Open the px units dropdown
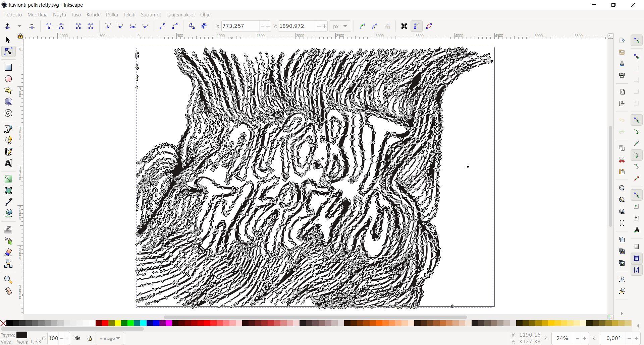The height and width of the screenshot is (345, 644). 340,26
